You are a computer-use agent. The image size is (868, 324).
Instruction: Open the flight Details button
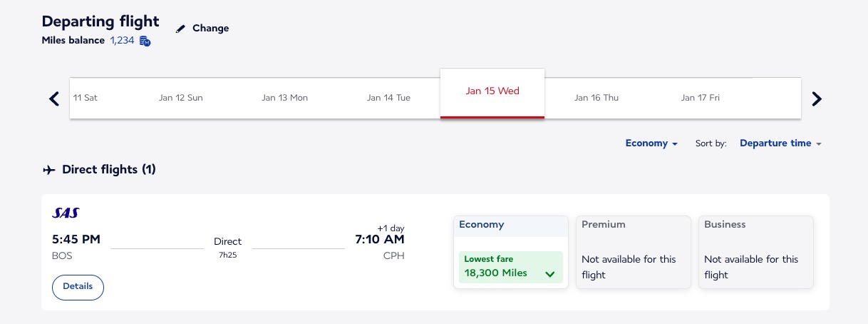[x=78, y=287]
